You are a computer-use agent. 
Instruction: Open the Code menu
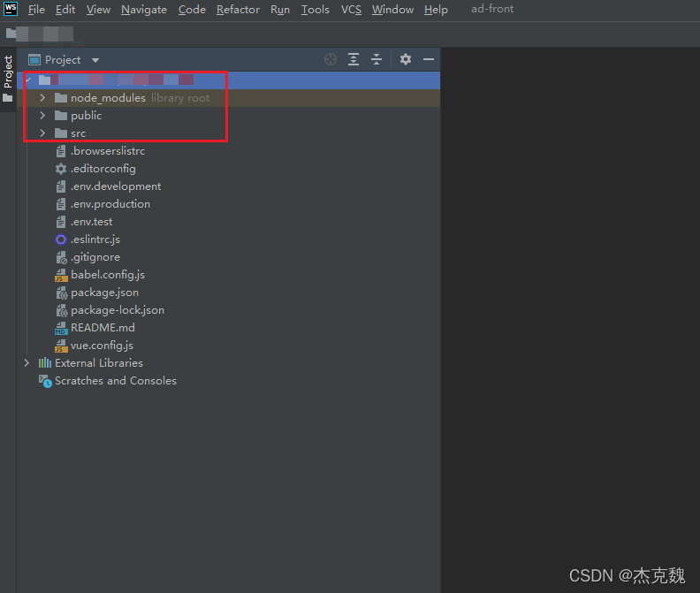tap(192, 10)
